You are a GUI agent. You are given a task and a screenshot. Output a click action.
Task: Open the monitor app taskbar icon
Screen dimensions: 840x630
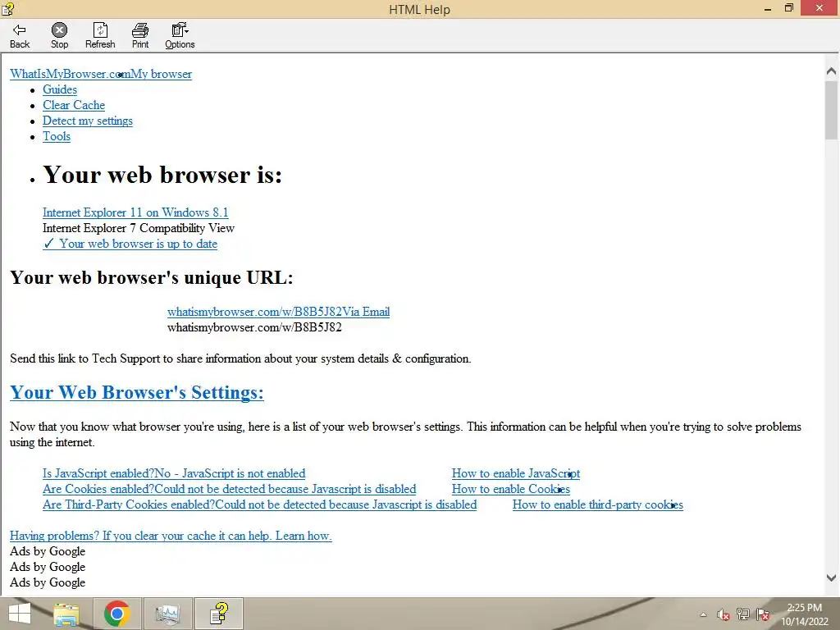(x=167, y=614)
